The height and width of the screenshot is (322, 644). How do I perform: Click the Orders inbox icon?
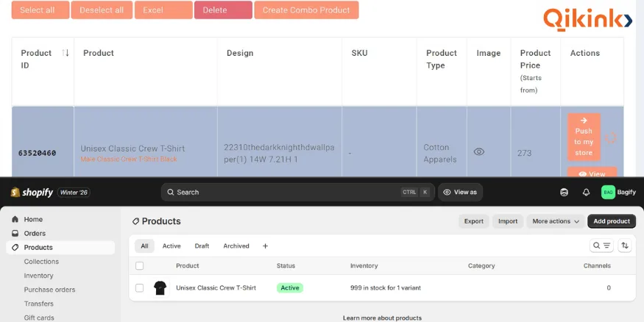pos(15,233)
